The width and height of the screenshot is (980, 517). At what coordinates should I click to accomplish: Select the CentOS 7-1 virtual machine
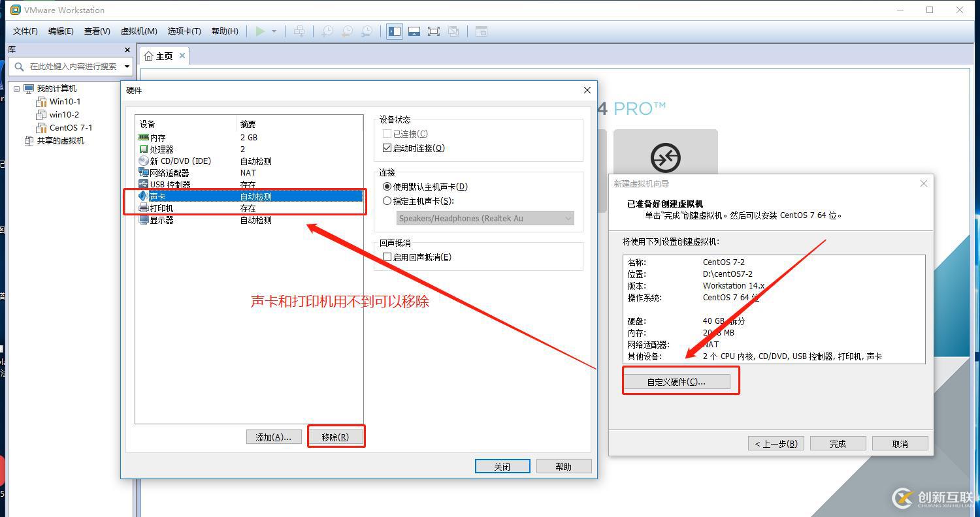[x=71, y=128]
